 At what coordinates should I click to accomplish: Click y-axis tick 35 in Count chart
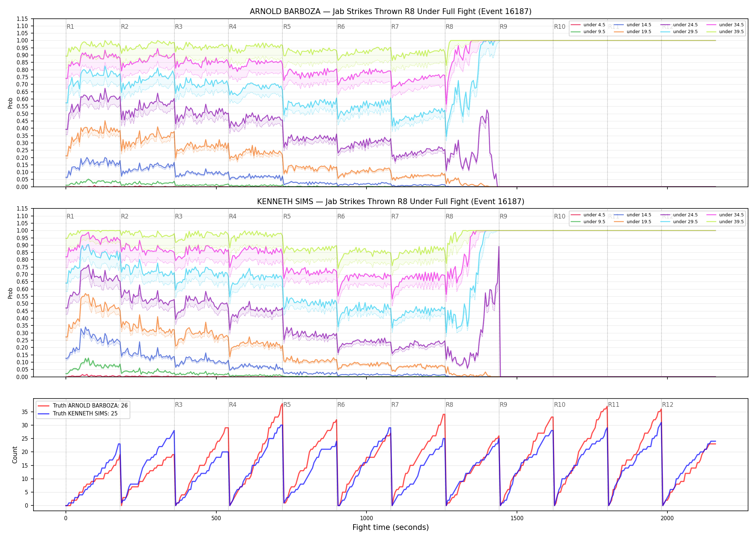click(x=25, y=412)
